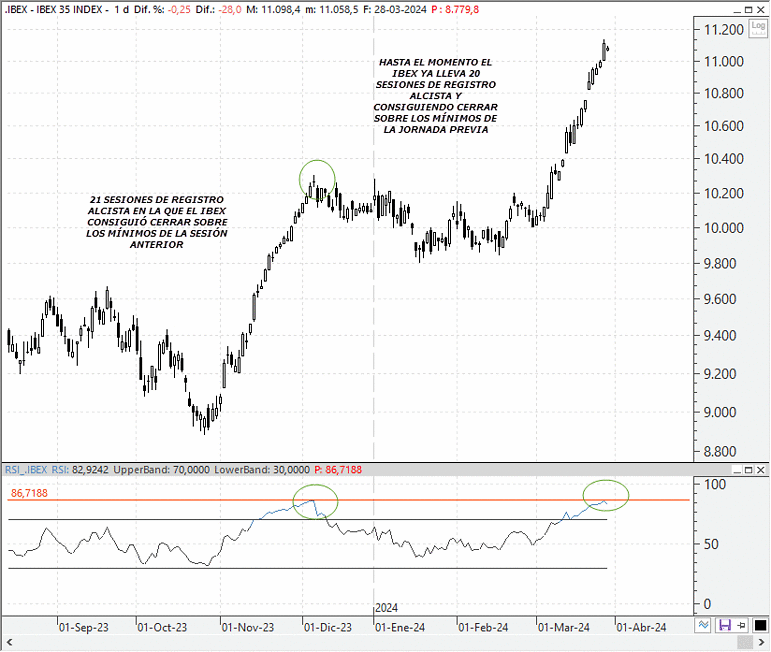771x652 pixels.
Task: Click the 'Dif.: -28,0' value in header
Action: tap(218, 9)
